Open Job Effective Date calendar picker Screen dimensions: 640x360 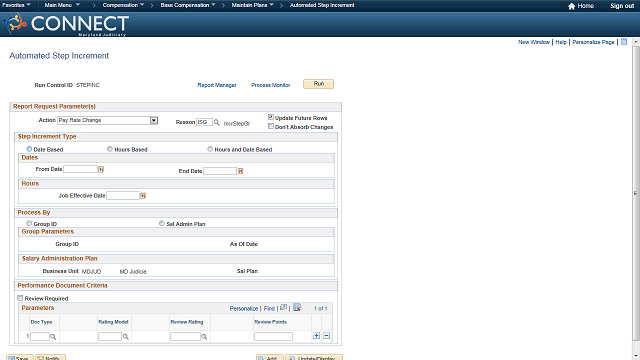[x=143, y=196]
